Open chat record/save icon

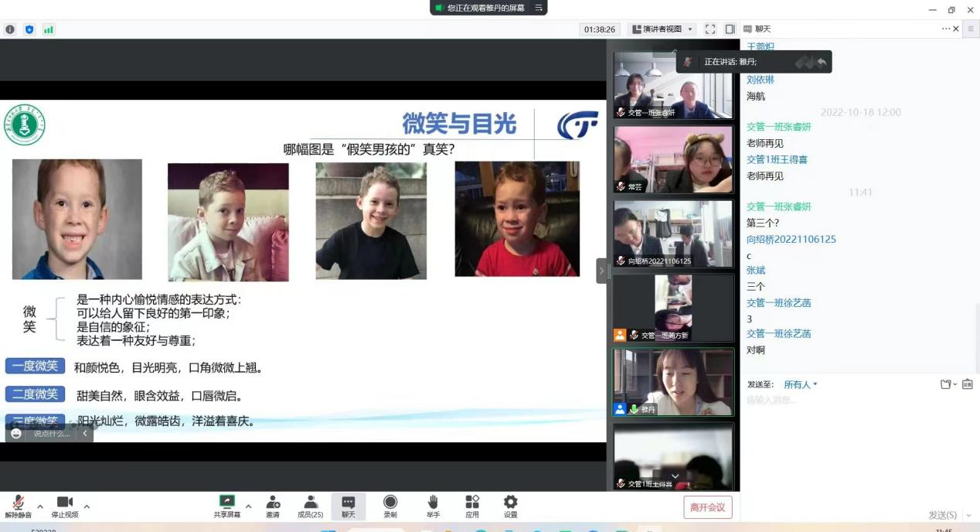pyautogui.click(x=967, y=384)
